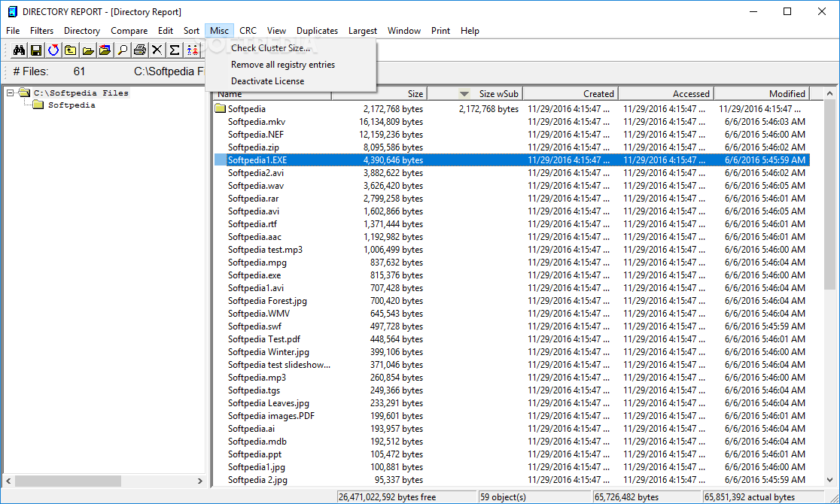Open the View menu
Screen dimensions: 840x504
click(276, 31)
